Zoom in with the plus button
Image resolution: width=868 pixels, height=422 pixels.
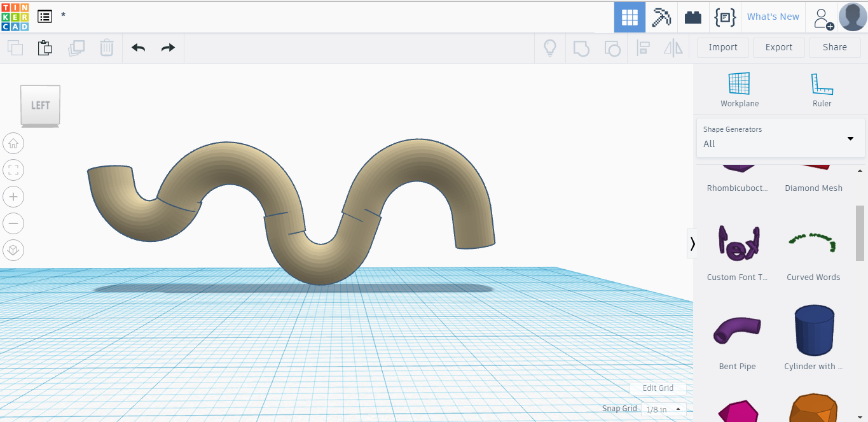point(13,197)
